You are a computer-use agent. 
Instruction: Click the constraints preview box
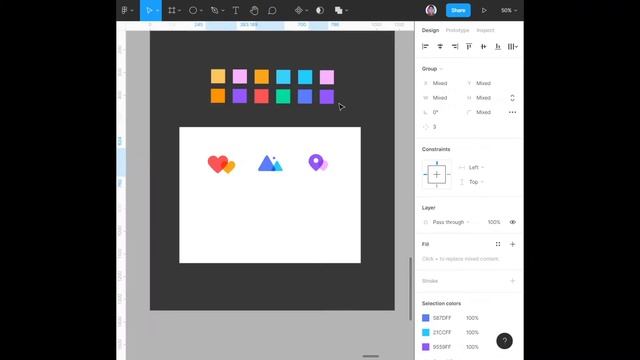point(437,175)
